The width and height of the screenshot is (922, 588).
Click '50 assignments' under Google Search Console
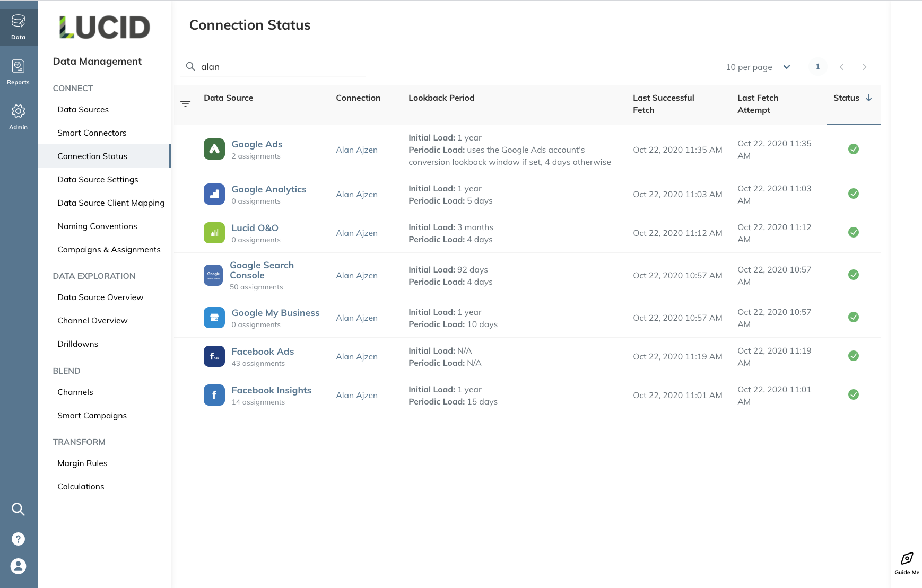[256, 287]
